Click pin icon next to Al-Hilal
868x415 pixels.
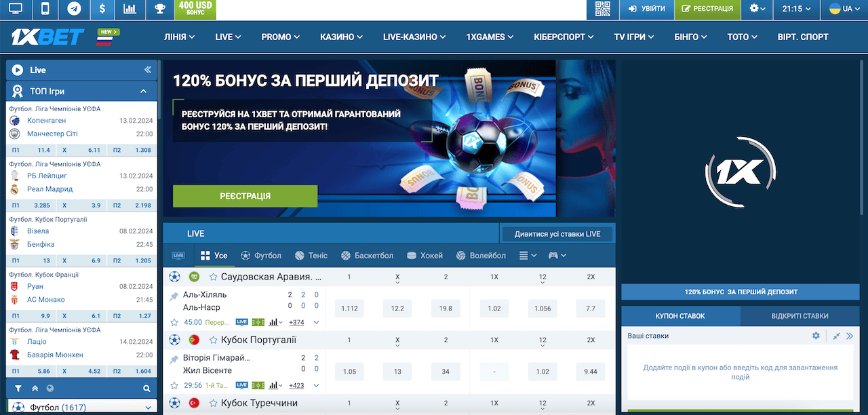pyautogui.click(x=174, y=296)
